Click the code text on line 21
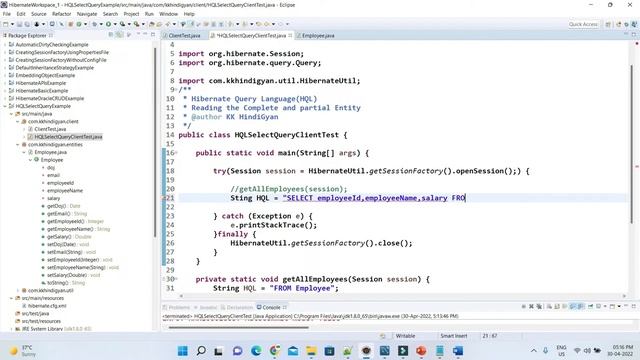This screenshot has height=360, width=640. pos(348,198)
